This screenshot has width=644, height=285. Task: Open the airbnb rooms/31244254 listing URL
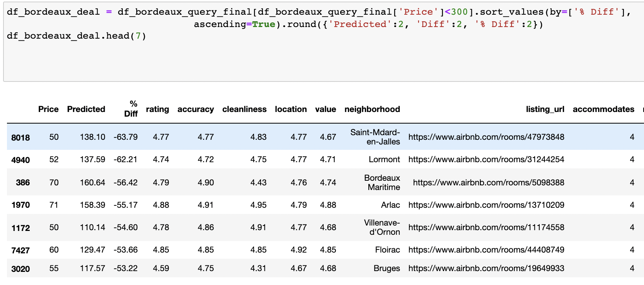[486, 159]
